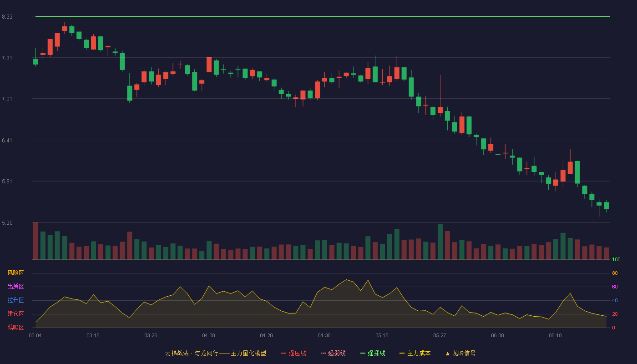The image size is (637, 364).
Task: Click the 05-27 date label
Action: (440, 335)
